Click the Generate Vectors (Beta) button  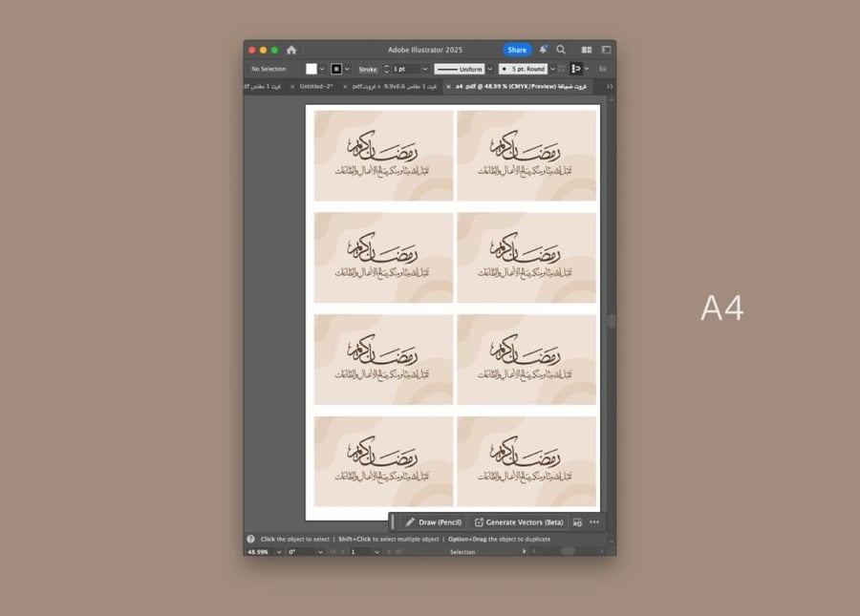[519, 522]
